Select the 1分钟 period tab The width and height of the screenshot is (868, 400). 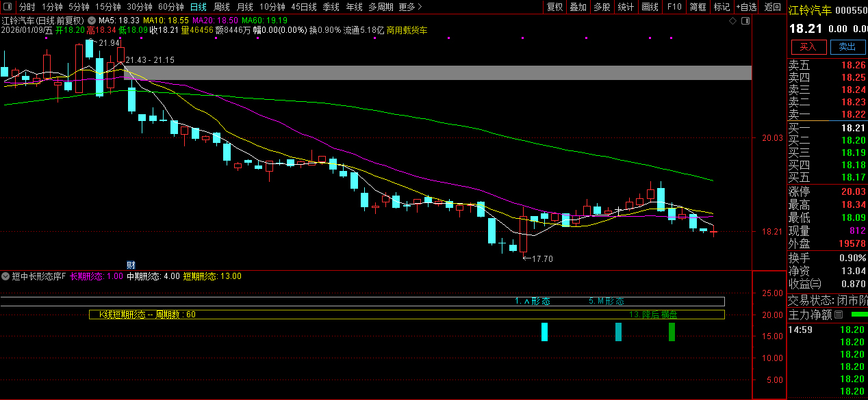(x=52, y=7)
